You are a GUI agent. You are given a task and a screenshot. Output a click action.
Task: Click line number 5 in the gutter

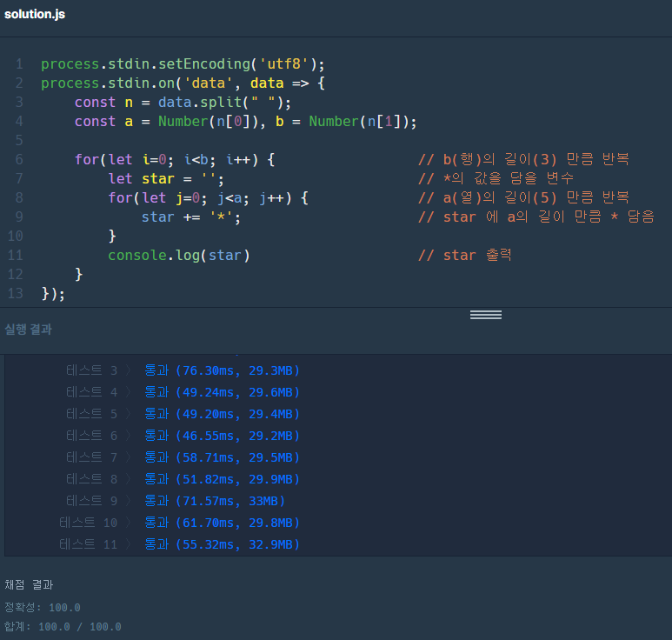(x=19, y=141)
